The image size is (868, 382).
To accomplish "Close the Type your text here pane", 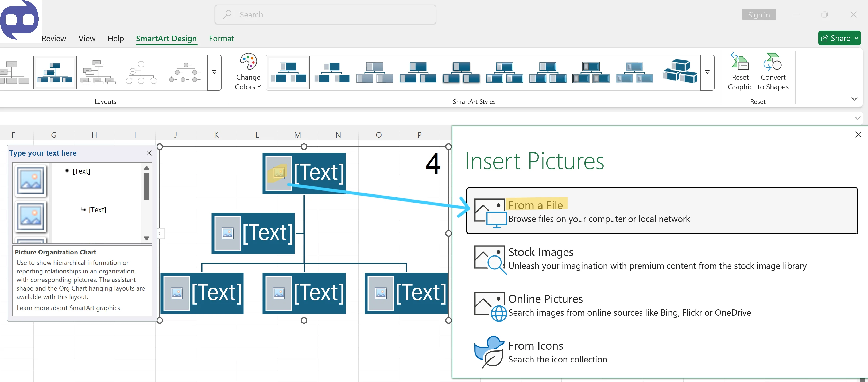I will point(149,153).
